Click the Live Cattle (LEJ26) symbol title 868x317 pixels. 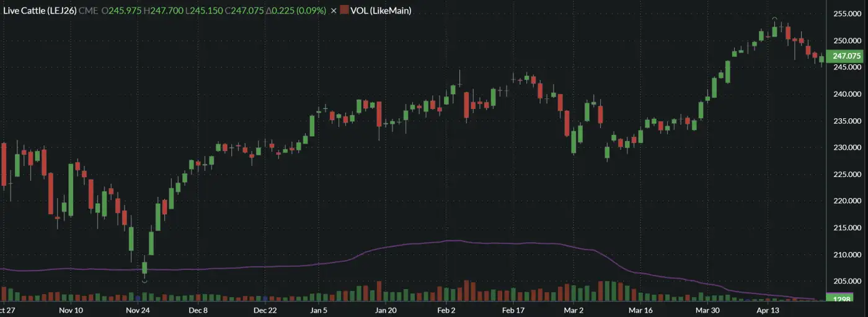(x=40, y=11)
